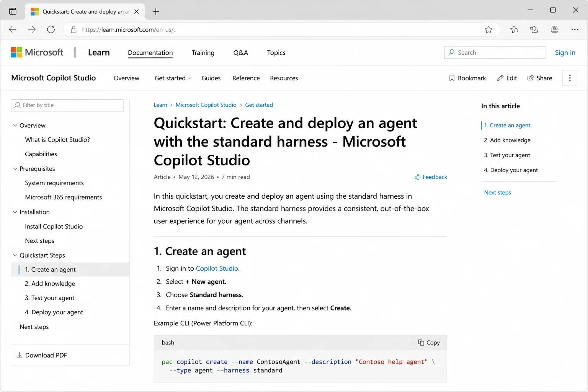This screenshot has height=392, width=588.
Task: Give Feedback on this article
Action: click(431, 177)
